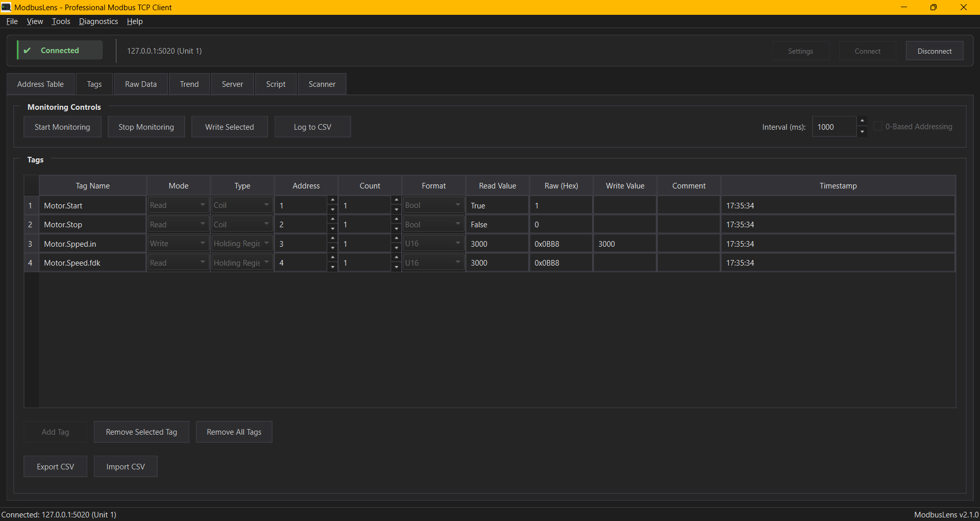
Task: Click the Motor.Stop address field
Action: 301,224
